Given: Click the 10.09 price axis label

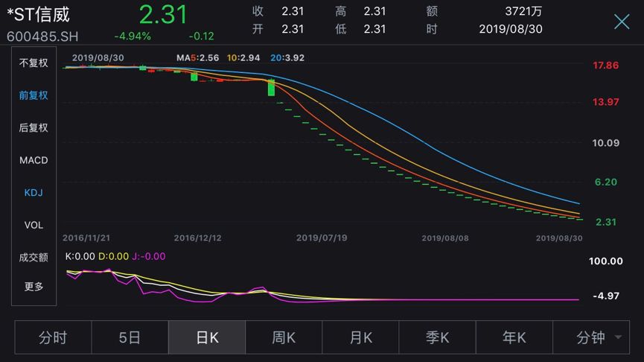Looking at the screenshot, I should point(605,143).
